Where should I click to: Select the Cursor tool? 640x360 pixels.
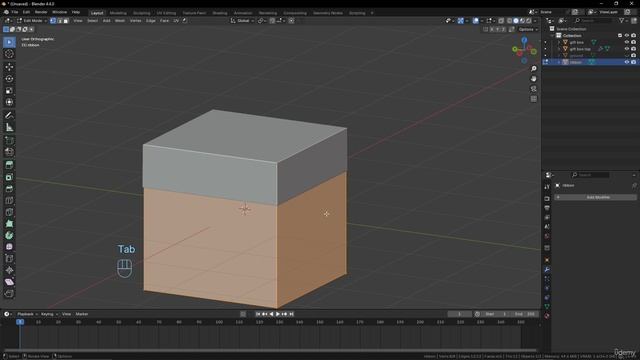(9, 54)
